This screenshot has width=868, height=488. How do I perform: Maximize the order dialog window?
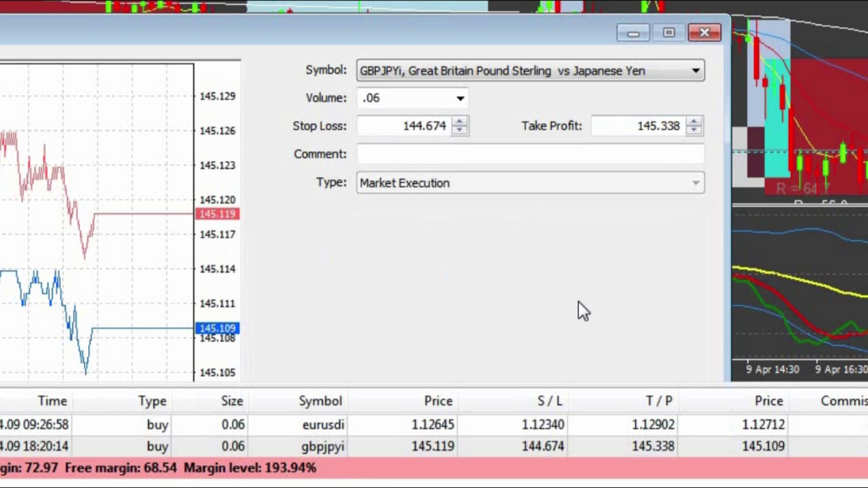click(x=669, y=33)
